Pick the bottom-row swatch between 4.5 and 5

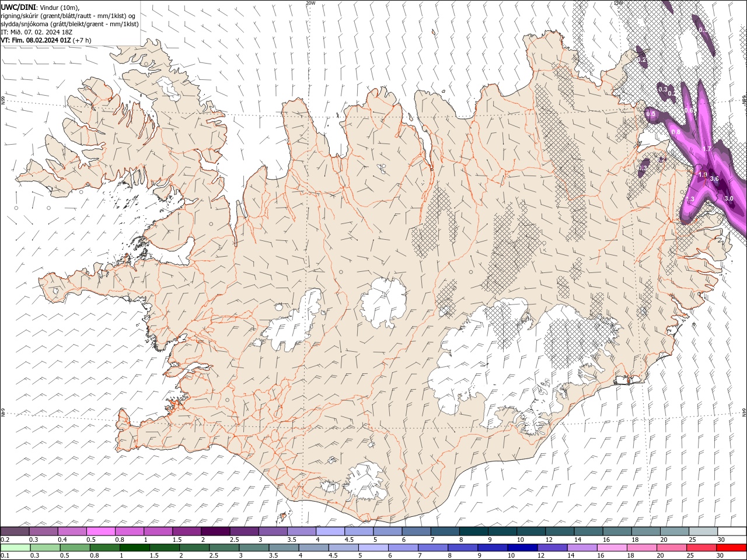click(x=343, y=547)
